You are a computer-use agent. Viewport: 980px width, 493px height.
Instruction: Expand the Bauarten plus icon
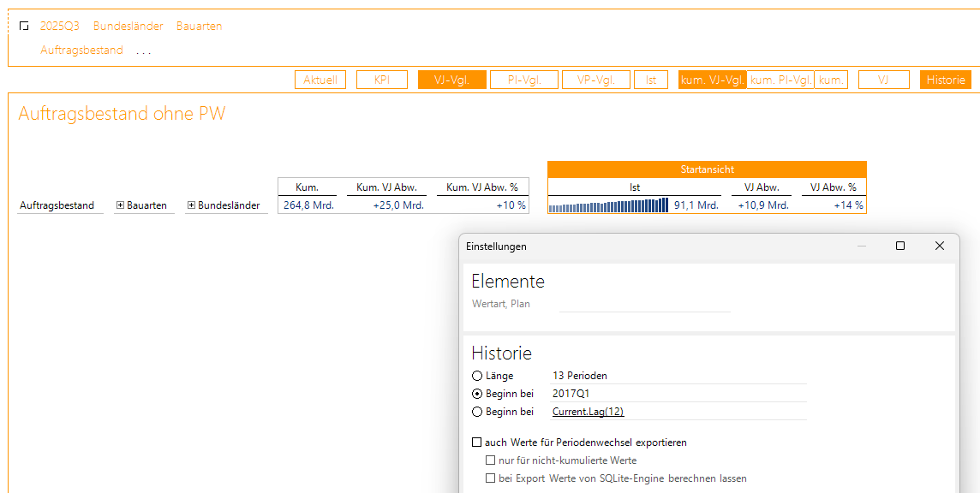pos(120,205)
